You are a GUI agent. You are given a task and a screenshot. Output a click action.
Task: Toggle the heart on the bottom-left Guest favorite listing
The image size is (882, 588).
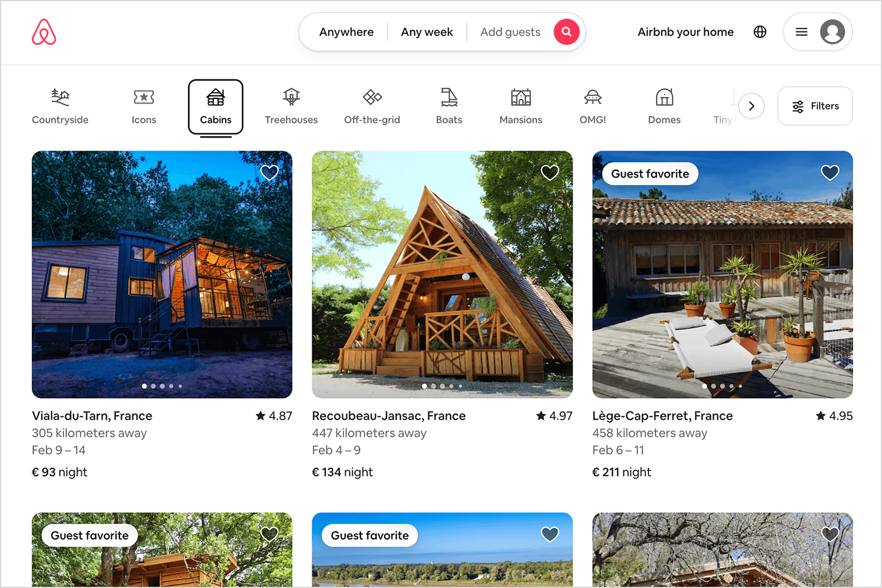pyautogui.click(x=269, y=534)
